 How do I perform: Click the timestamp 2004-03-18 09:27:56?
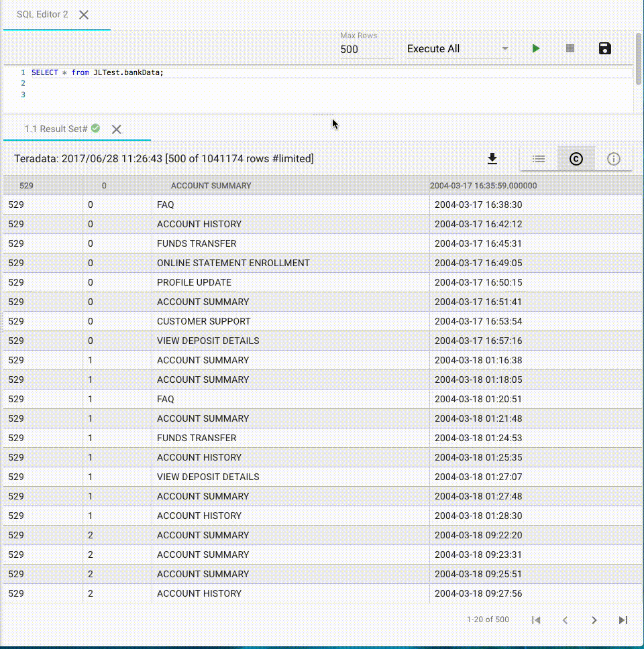(x=478, y=593)
